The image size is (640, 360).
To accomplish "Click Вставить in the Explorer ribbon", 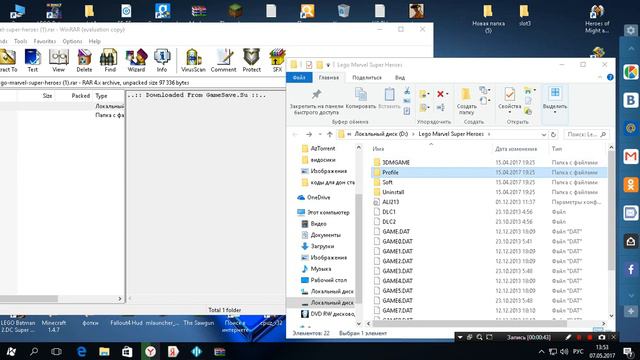I will click(389, 99).
